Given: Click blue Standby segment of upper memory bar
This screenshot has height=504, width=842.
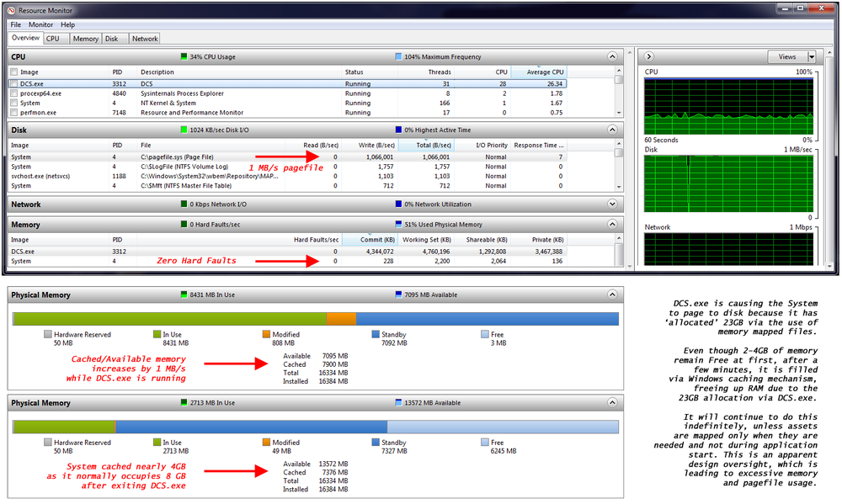Looking at the screenshot, I should [x=487, y=319].
